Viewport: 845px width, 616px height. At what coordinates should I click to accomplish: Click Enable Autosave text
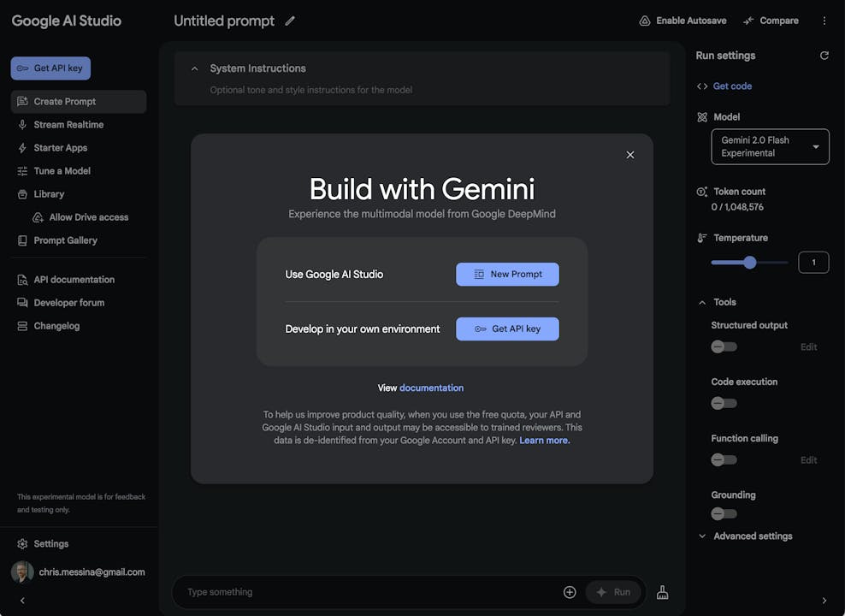click(691, 21)
